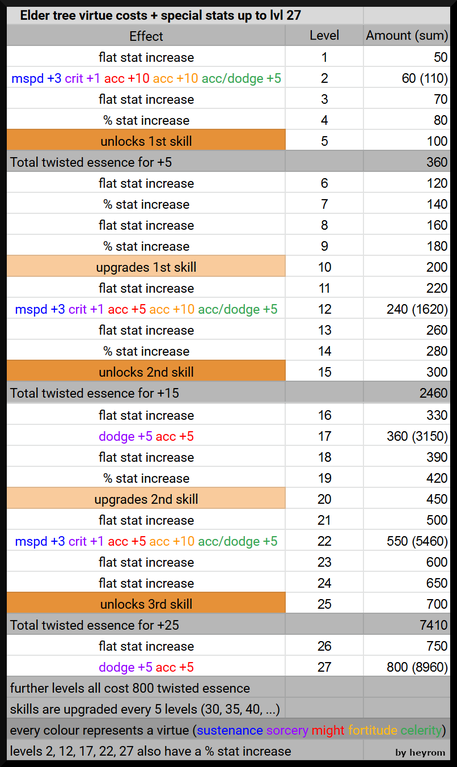457x767 pixels.
Task: Click the amount cell '330'
Action: pyautogui.click(x=407, y=415)
